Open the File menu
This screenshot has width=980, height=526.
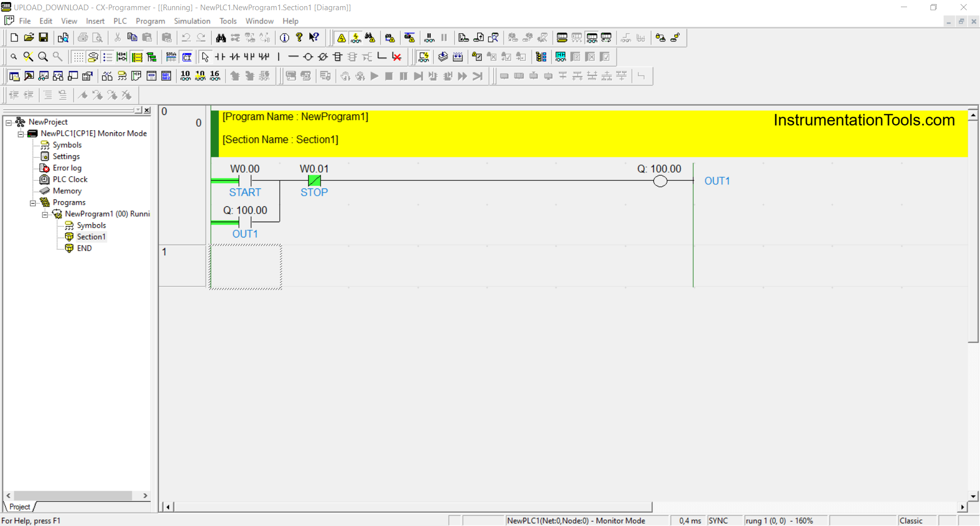pos(24,21)
